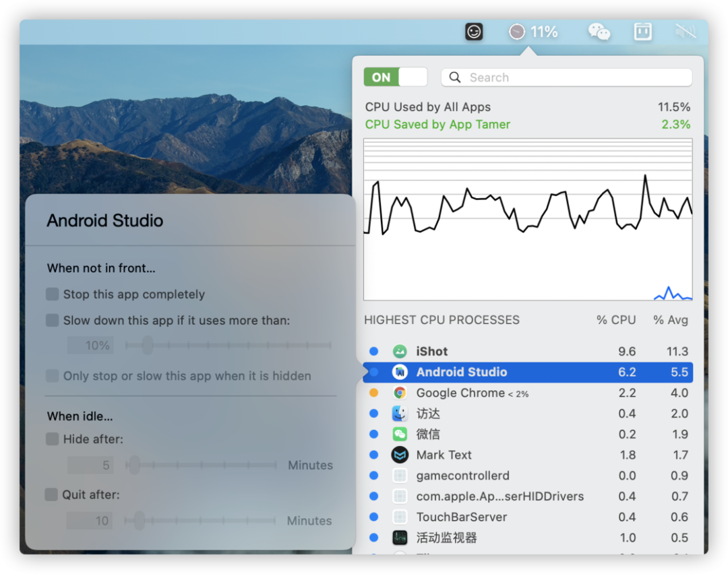Click the gamecontrollerd process icon
The image size is (728, 574).
tap(400, 476)
